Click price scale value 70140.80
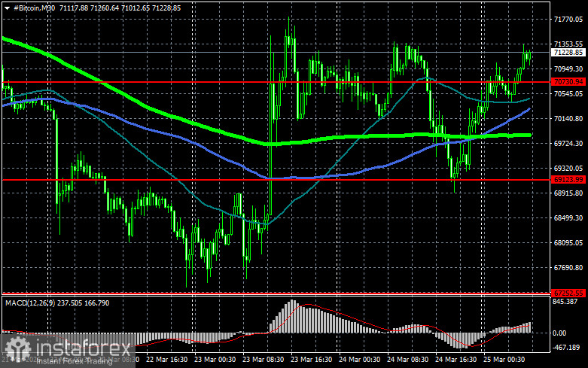The width and height of the screenshot is (588, 368). pyautogui.click(x=568, y=119)
